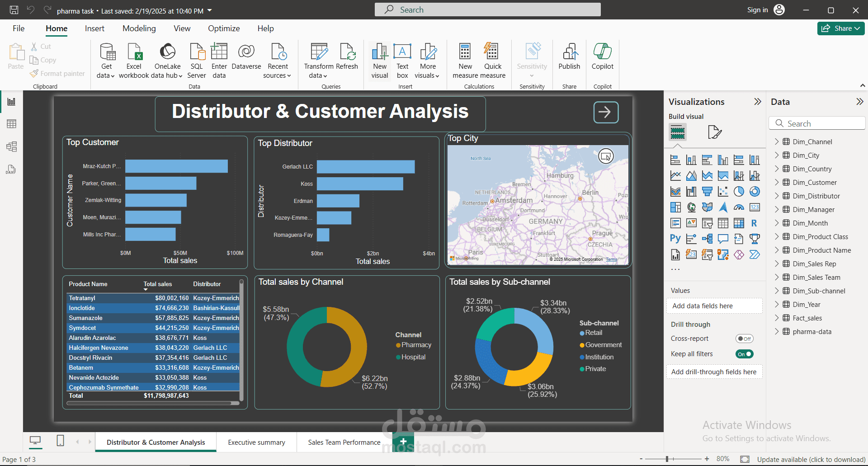Click the title bar Search box

(487, 9)
